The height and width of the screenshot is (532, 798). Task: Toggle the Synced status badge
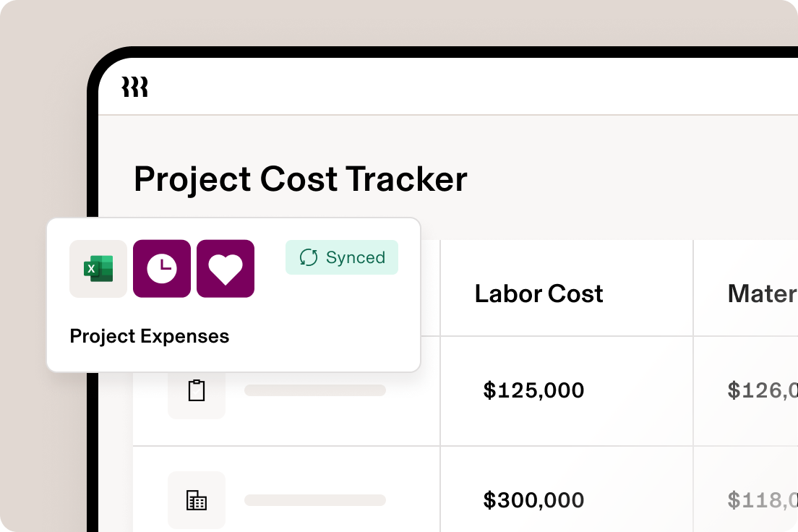pyautogui.click(x=341, y=257)
